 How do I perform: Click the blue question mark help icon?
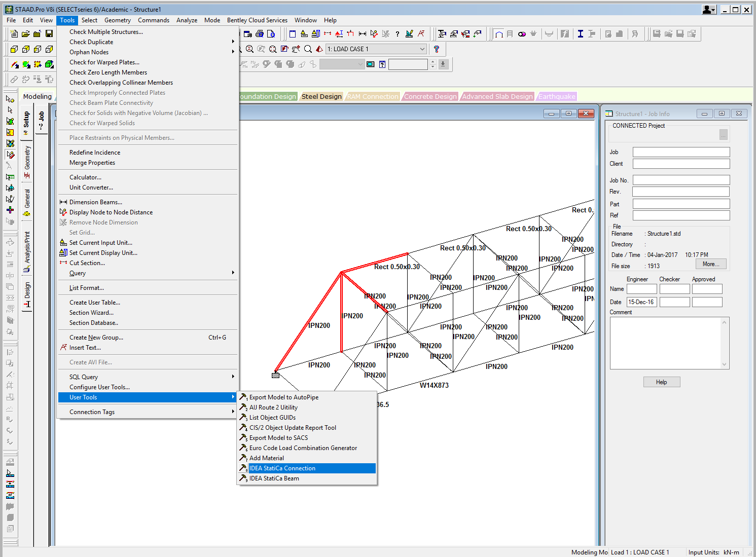(436, 49)
